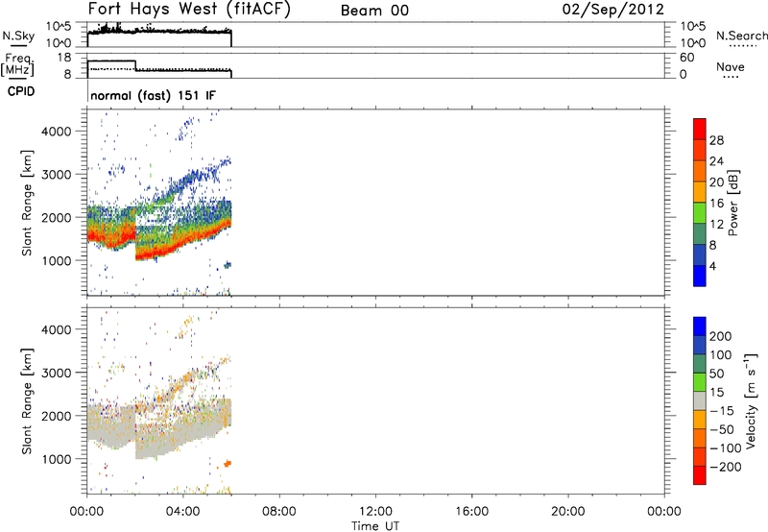Click the '4000' tick on power panel

(56, 132)
